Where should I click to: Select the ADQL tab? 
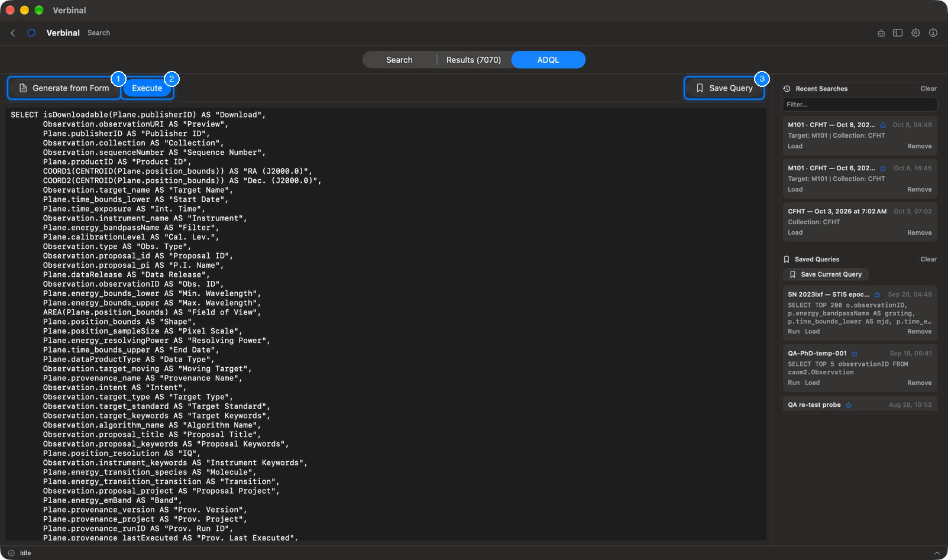(x=548, y=60)
